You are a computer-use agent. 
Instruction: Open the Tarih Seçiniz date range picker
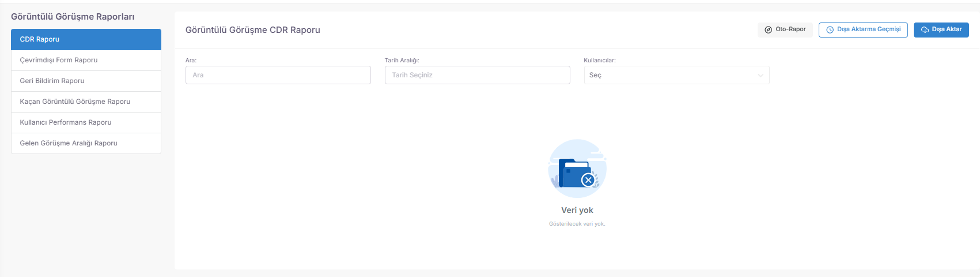(x=478, y=75)
